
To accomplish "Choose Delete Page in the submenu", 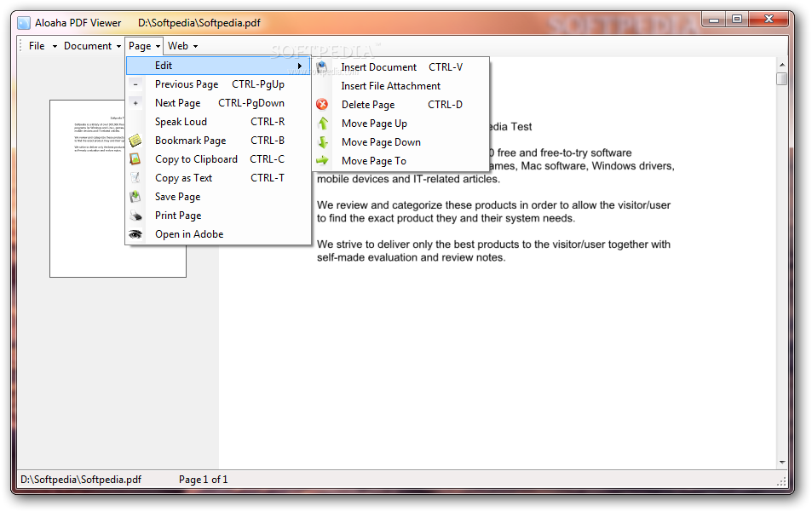I will click(x=400, y=105).
